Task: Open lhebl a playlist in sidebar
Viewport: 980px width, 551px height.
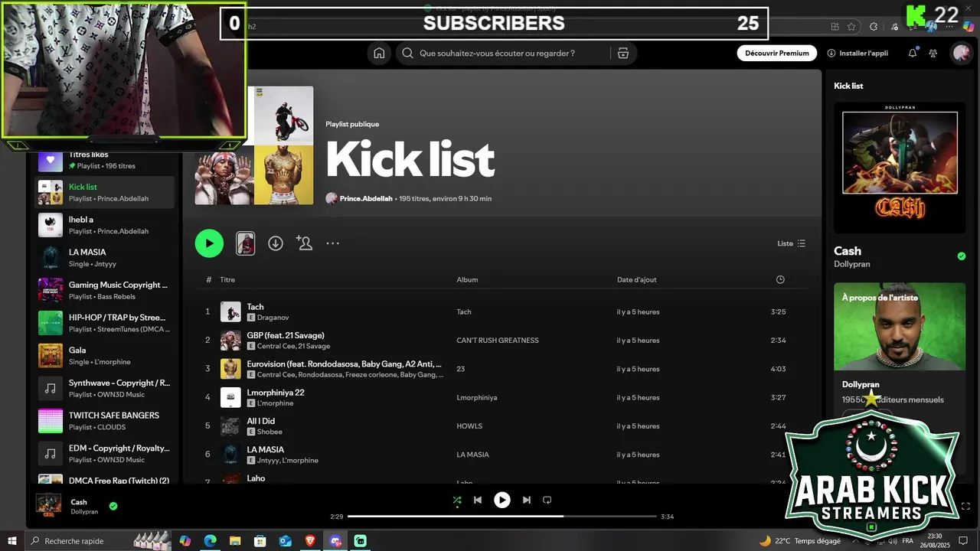Action: pyautogui.click(x=104, y=225)
